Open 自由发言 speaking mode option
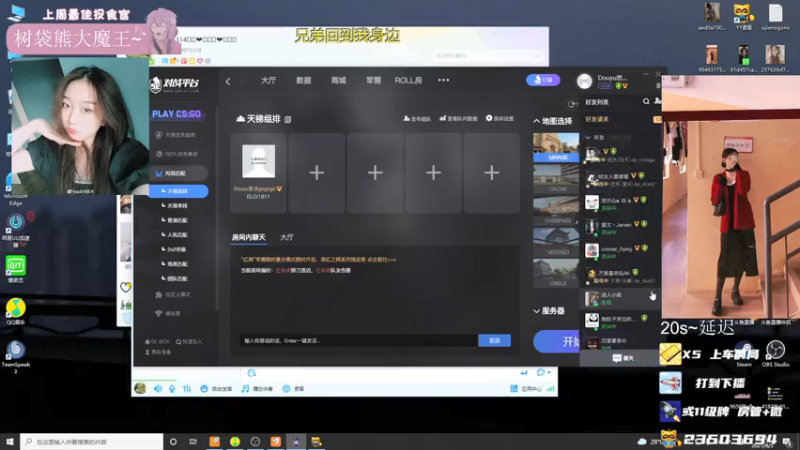Viewport: 800px width, 450px height. pyautogui.click(x=216, y=389)
